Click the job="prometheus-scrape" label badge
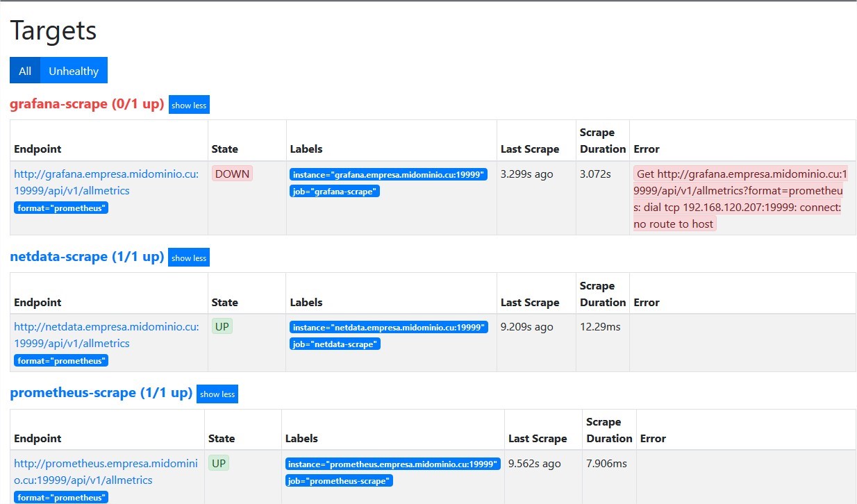Screen dimensions: 857x504 (340, 480)
